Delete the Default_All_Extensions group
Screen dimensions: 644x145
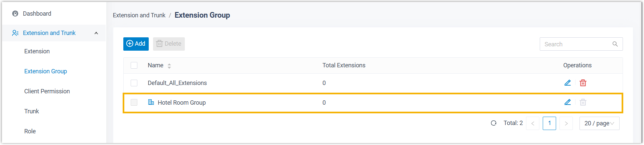click(583, 83)
